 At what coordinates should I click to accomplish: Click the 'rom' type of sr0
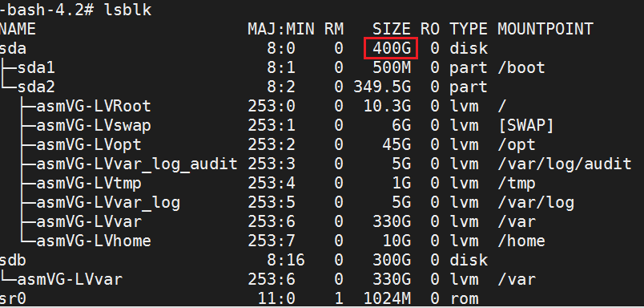(x=464, y=299)
